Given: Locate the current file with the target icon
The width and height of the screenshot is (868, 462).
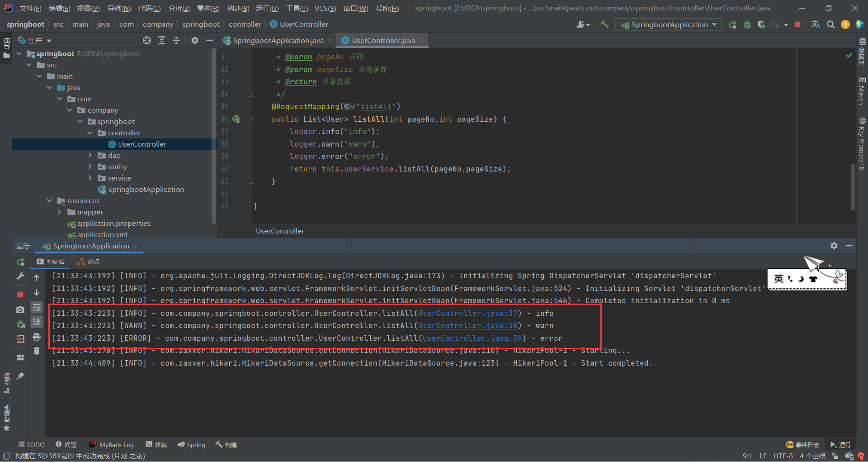Looking at the screenshot, I should pos(147,40).
